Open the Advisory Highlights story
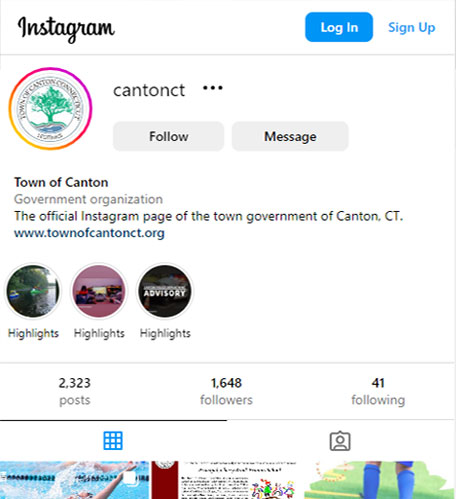The image size is (456, 499). tap(165, 291)
